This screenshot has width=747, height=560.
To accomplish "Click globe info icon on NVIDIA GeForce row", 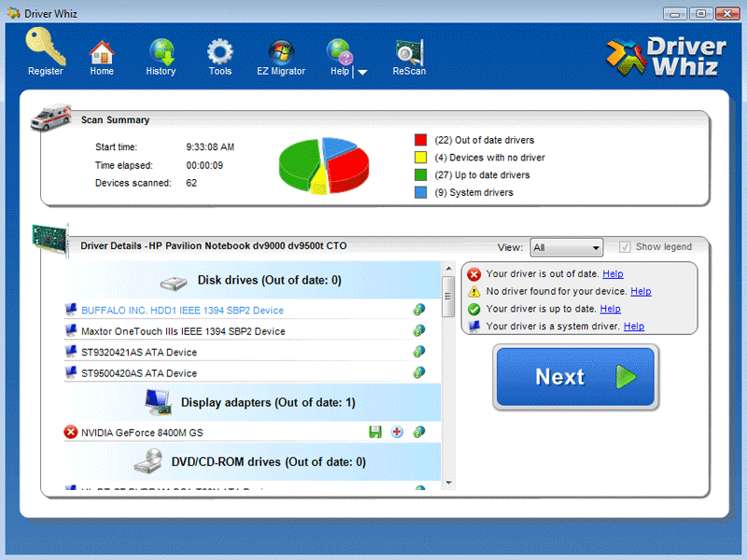I will coord(418,432).
